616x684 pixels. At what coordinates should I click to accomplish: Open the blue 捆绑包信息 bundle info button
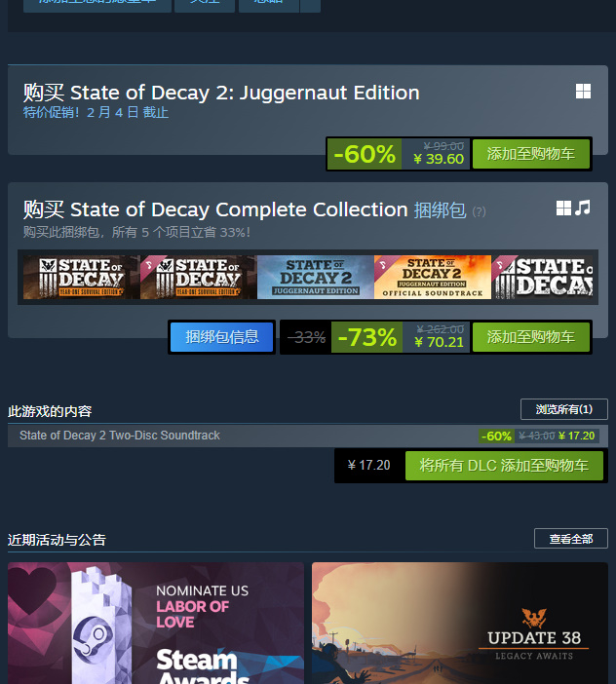click(221, 337)
